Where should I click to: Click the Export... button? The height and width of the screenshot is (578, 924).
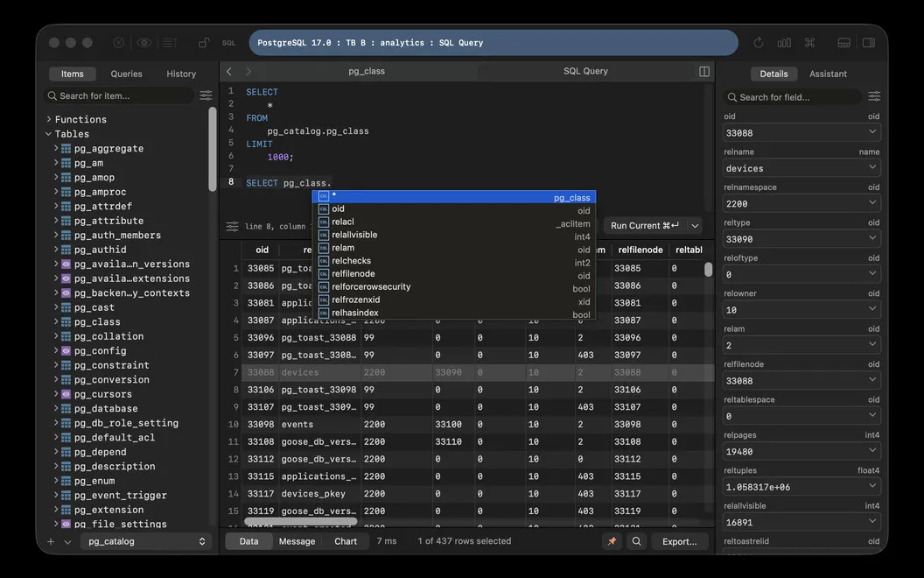(x=680, y=541)
